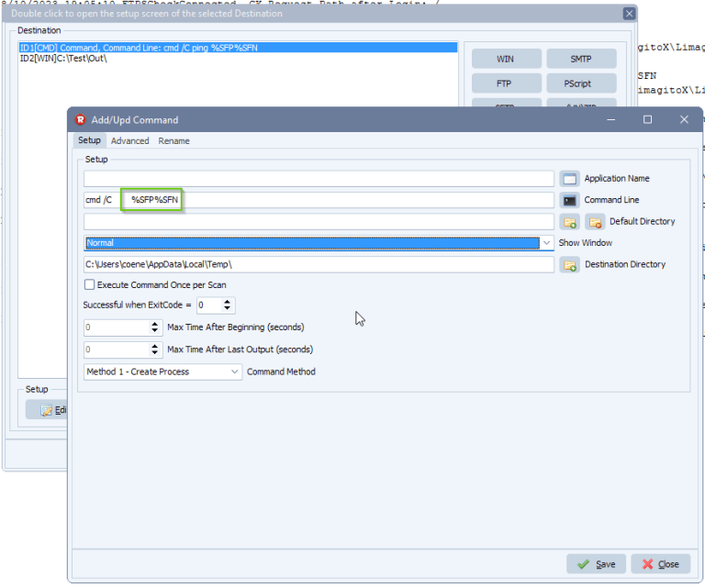
Task: Add a PScript destination in Destination window
Action: tap(581, 83)
